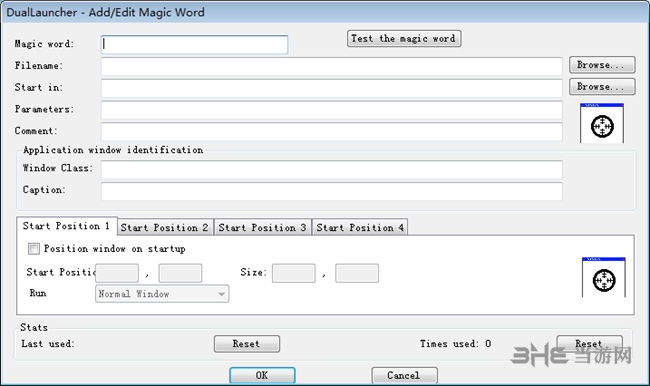Click the second Size value box
650x386 pixels.
(357, 273)
